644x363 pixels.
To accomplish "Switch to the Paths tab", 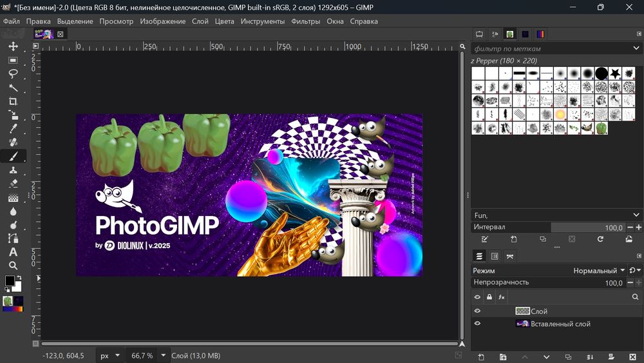I will [x=509, y=256].
